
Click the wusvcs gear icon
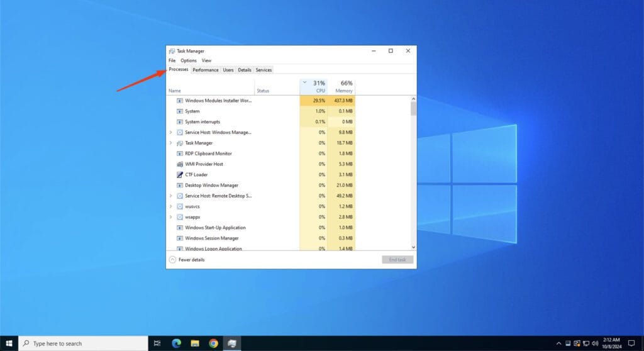click(x=179, y=206)
